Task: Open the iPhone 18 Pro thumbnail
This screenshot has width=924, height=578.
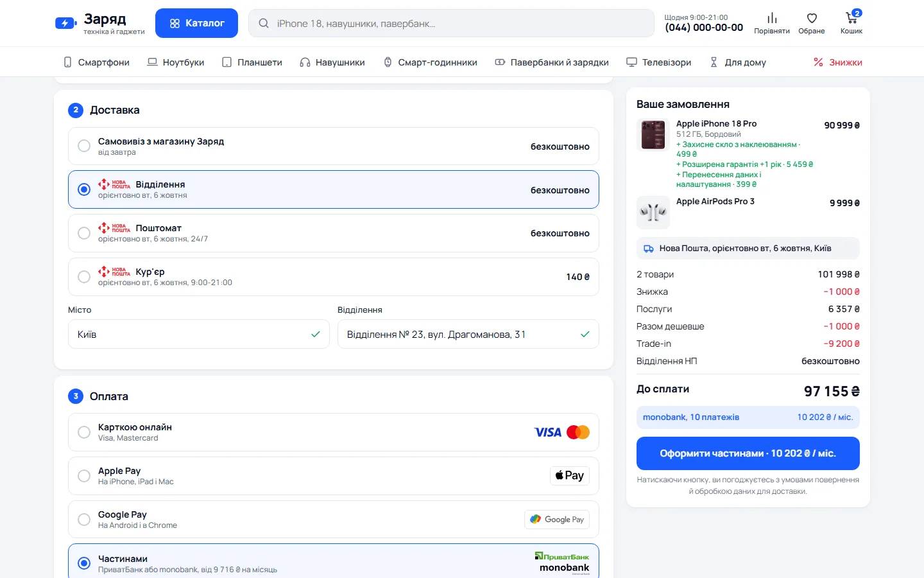Action: click(653, 135)
